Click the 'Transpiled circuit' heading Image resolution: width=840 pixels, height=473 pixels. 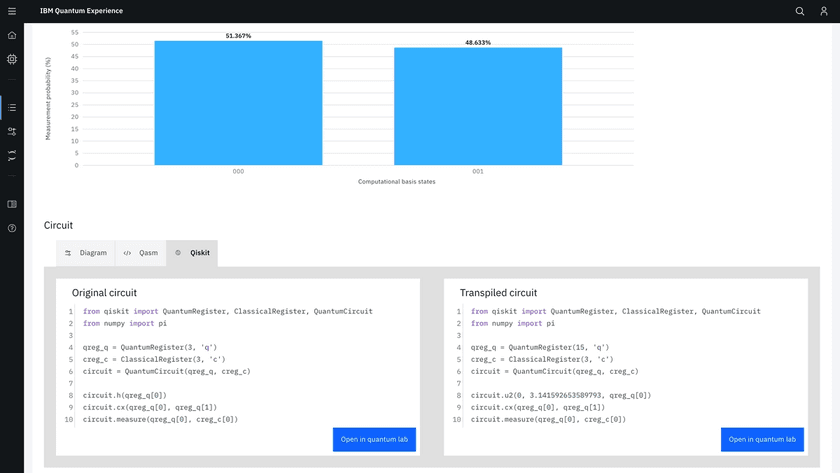pyautogui.click(x=498, y=293)
